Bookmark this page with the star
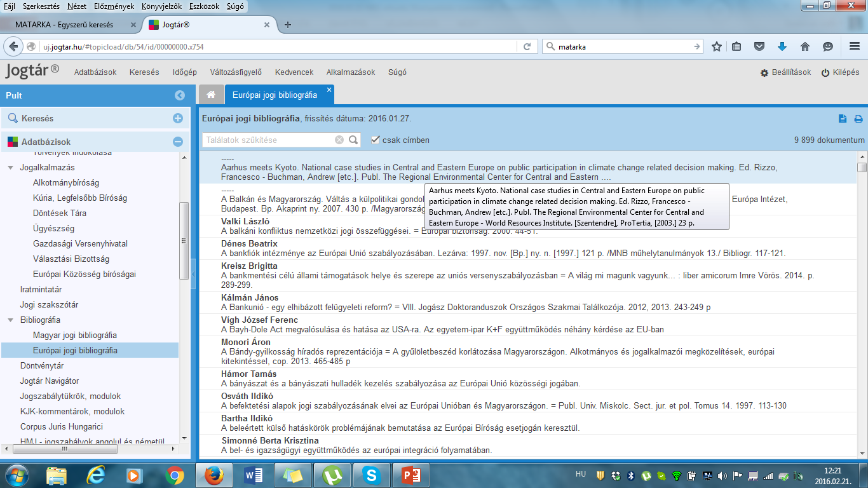 pos(717,46)
